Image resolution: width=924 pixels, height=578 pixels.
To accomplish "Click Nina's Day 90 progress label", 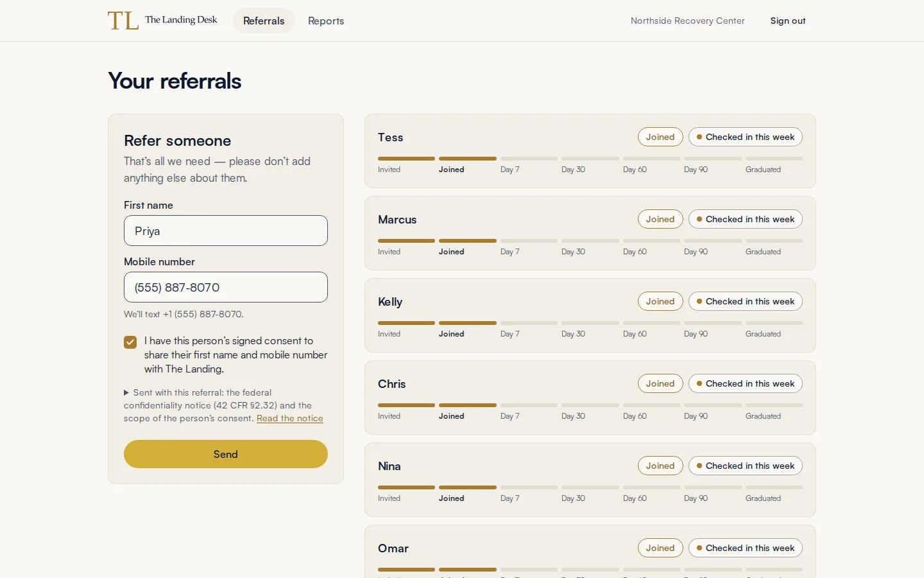I will [x=696, y=498].
